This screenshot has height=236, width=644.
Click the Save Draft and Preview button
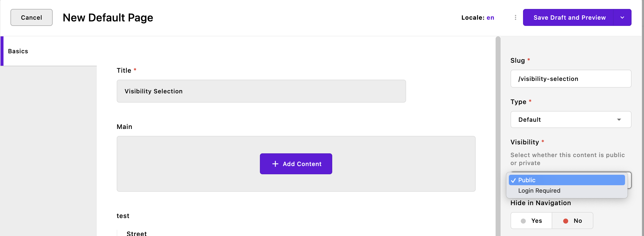point(570,17)
